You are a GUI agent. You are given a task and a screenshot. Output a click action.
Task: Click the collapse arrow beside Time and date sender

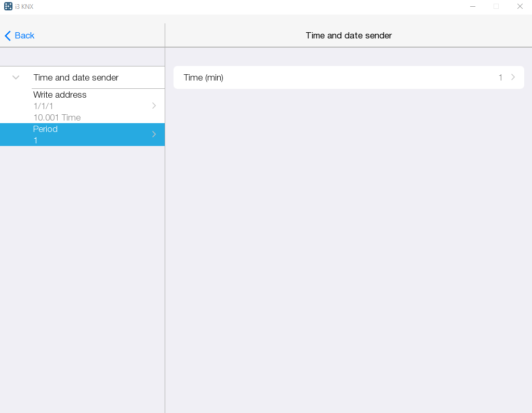[16, 77]
